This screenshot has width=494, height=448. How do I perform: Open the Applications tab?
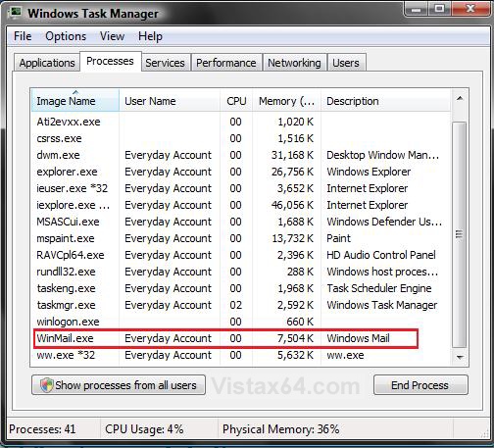pos(47,63)
